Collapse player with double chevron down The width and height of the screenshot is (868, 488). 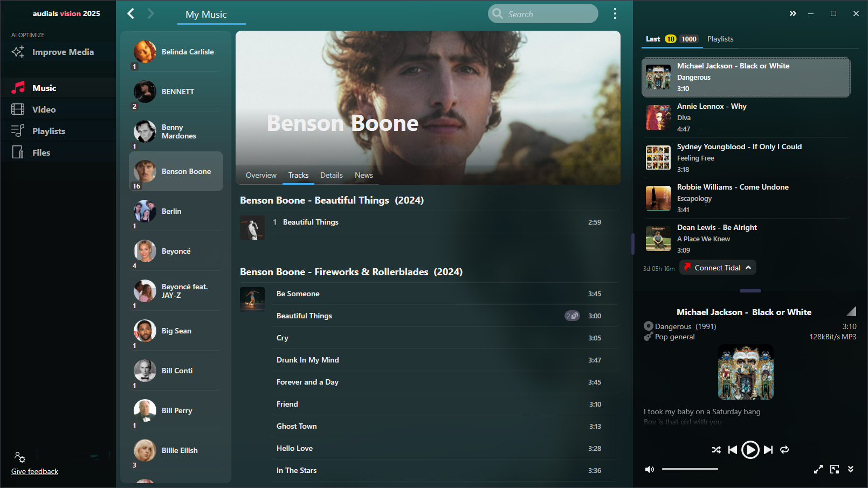[851, 469]
